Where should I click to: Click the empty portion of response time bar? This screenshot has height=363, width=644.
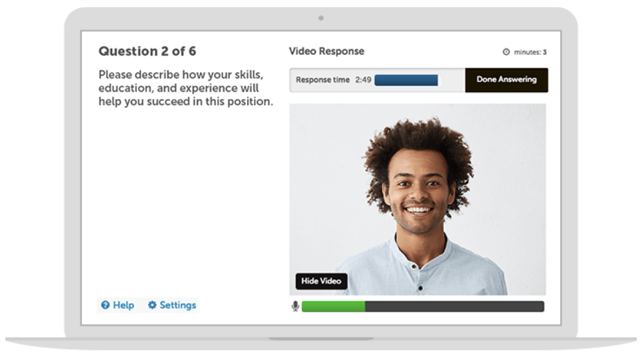tap(451, 80)
